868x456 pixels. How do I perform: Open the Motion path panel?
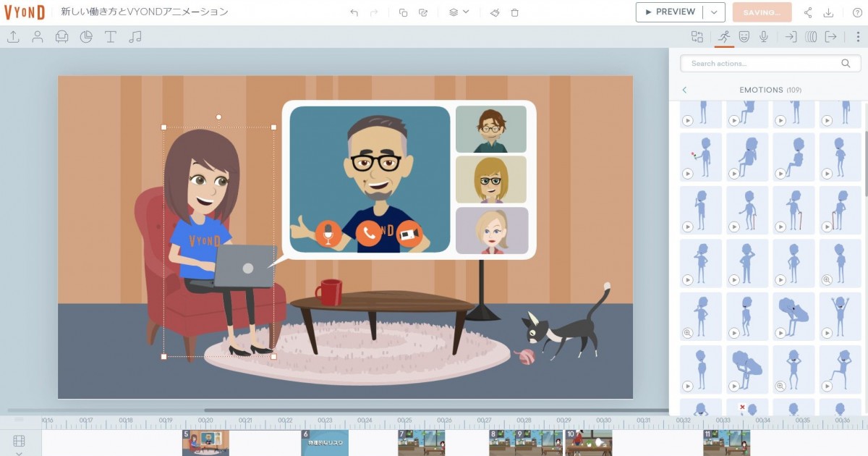(x=811, y=37)
